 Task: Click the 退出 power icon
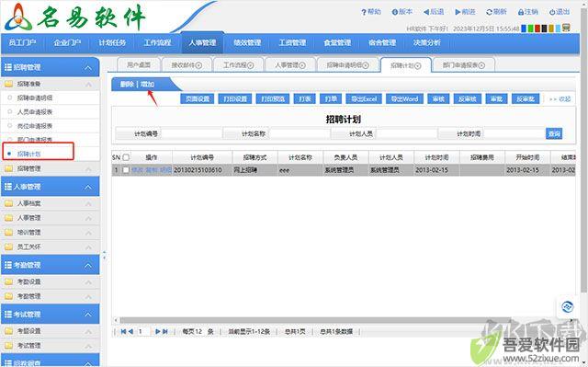coord(552,12)
